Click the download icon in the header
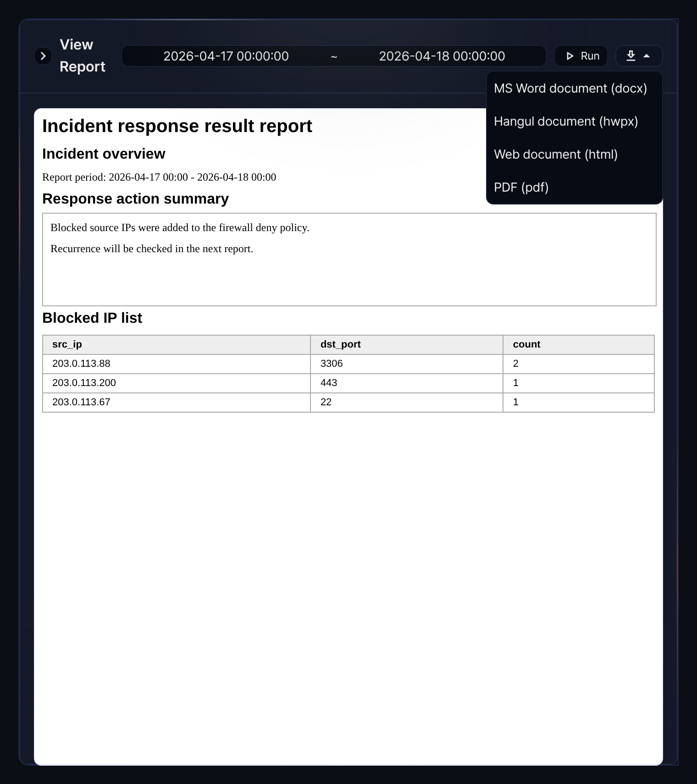The width and height of the screenshot is (697, 784). tap(631, 56)
